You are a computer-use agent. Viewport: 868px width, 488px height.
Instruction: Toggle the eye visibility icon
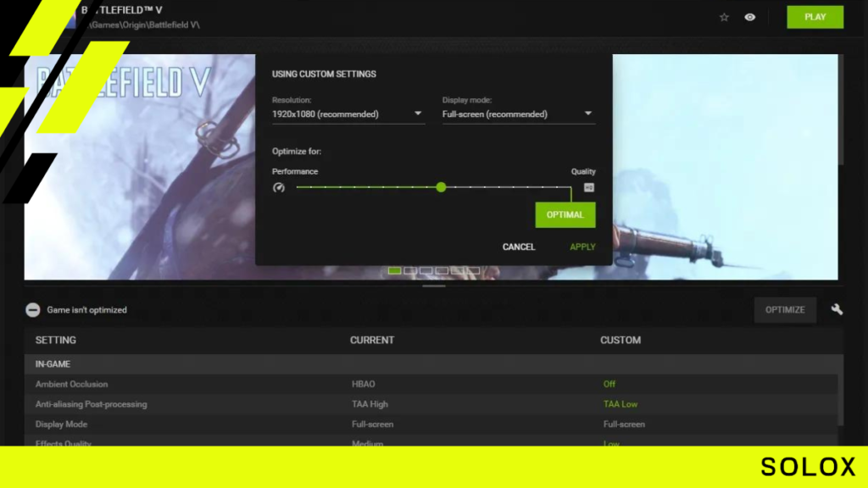pyautogui.click(x=749, y=17)
